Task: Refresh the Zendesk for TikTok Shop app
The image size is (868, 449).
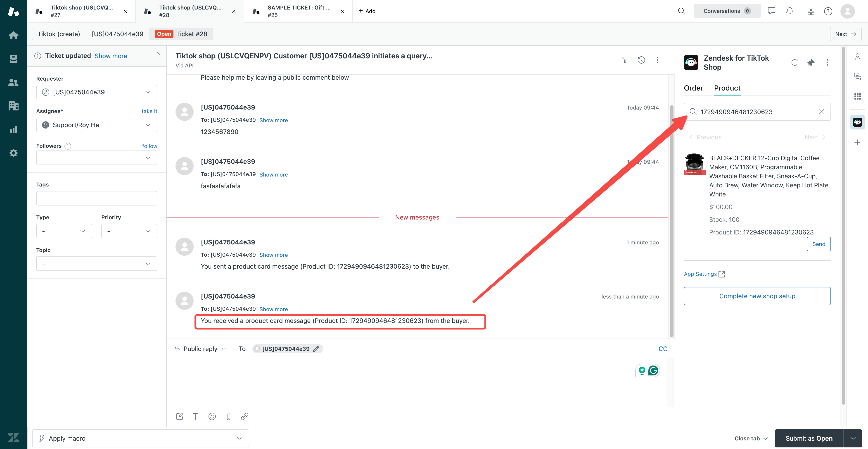Action: (794, 62)
